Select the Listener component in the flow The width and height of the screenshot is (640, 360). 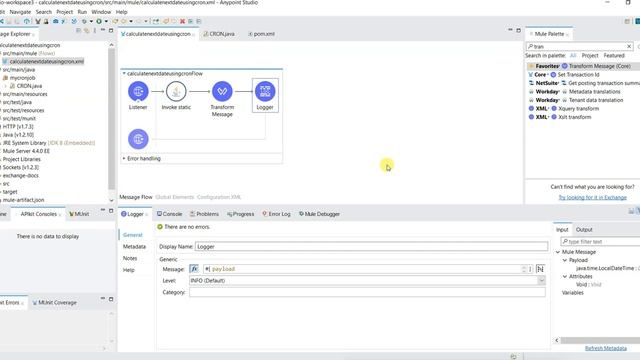138,91
